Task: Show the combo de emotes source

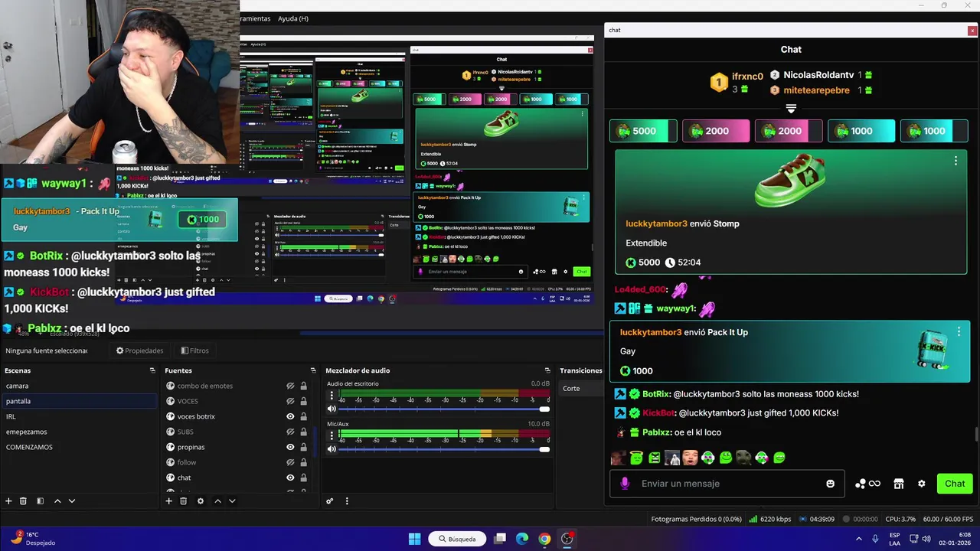Action: (x=290, y=386)
